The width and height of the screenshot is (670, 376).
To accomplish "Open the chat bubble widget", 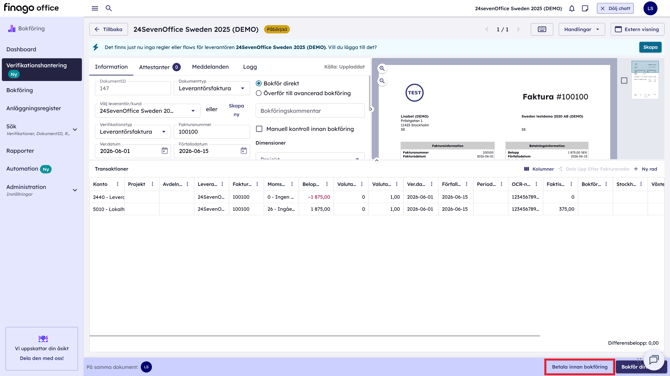I will [x=654, y=360].
